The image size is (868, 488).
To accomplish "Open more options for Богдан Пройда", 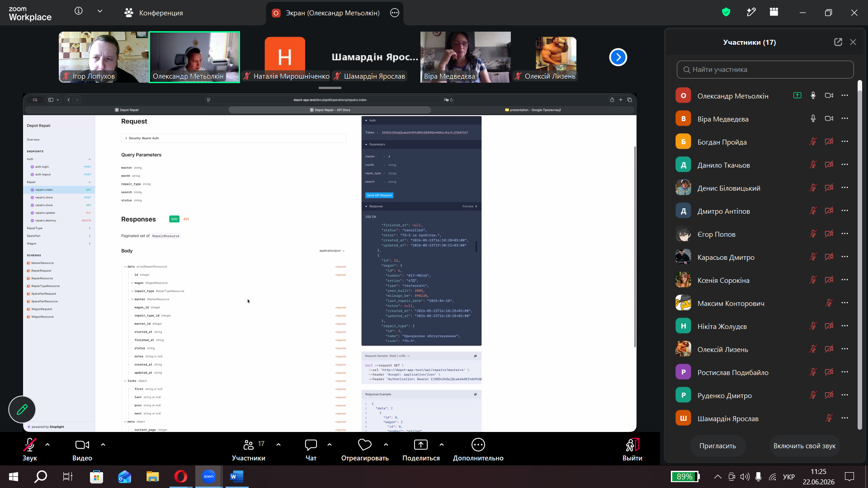I will pos(845,141).
